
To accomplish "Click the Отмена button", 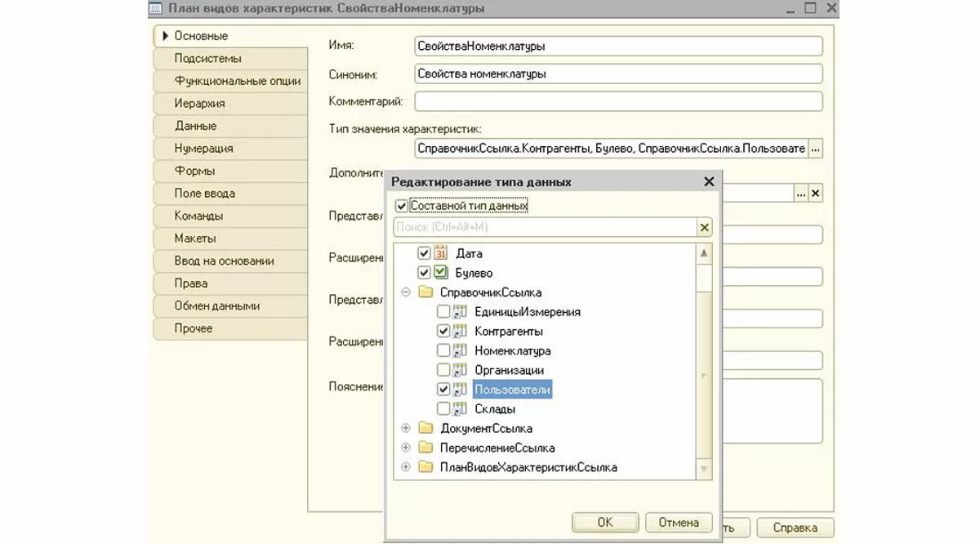I will [x=678, y=523].
